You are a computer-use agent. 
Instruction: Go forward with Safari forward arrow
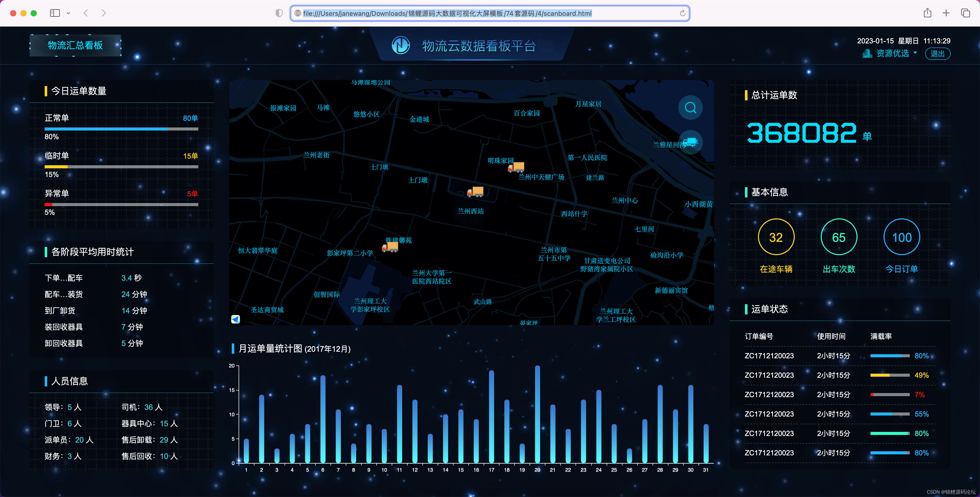[x=103, y=13]
